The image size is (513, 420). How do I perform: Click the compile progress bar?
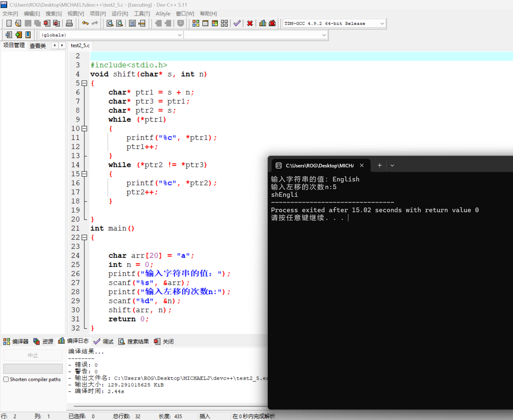click(33, 369)
